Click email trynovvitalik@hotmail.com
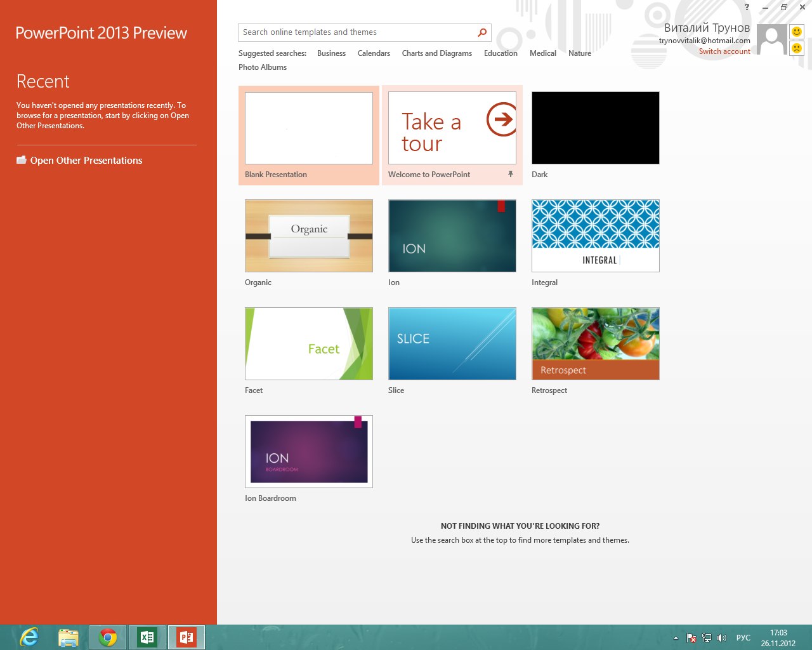812x650 pixels. pyautogui.click(x=704, y=41)
